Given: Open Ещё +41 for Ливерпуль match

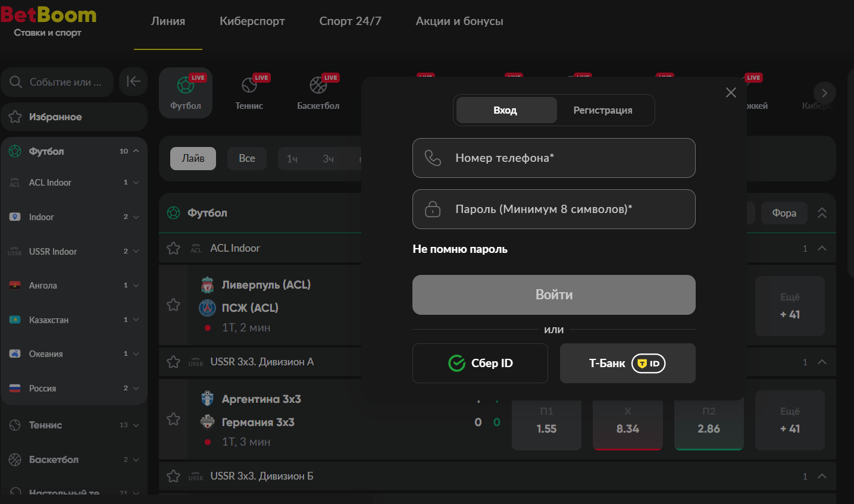Looking at the screenshot, I should pyautogui.click(x=790, y=306).
